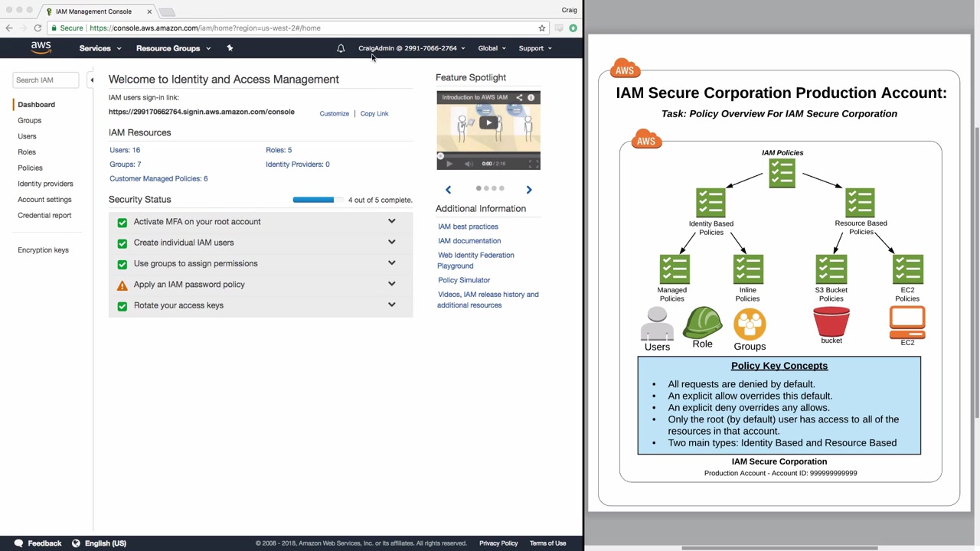980x551 pixels.
Task: Click the Search IAM input field
Action: [46, 80]
